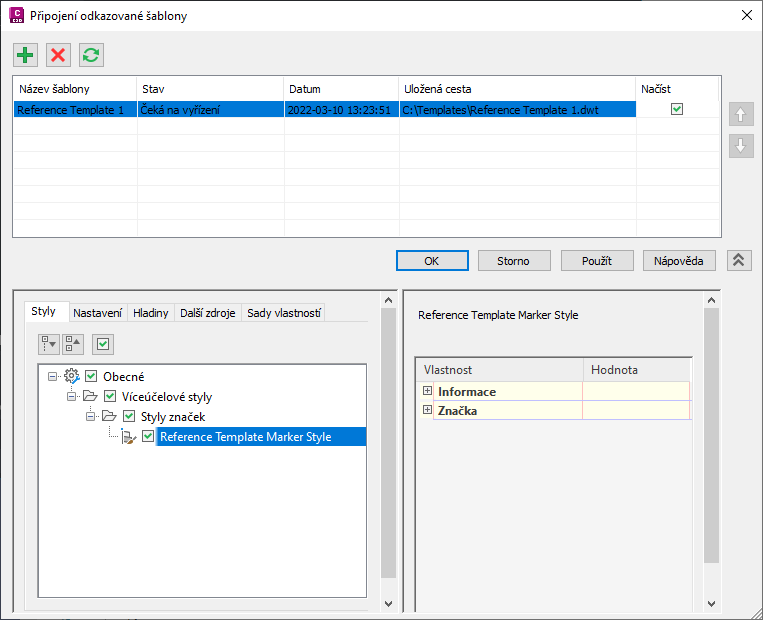
Task: Click the Styly značek folder icon
Action: click(x=109, y=416)
